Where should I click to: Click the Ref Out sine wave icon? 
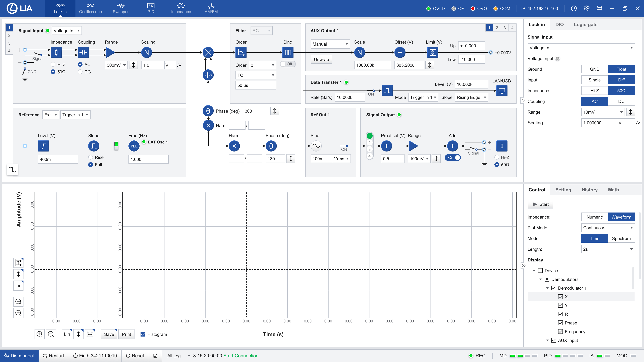(316, 146)
